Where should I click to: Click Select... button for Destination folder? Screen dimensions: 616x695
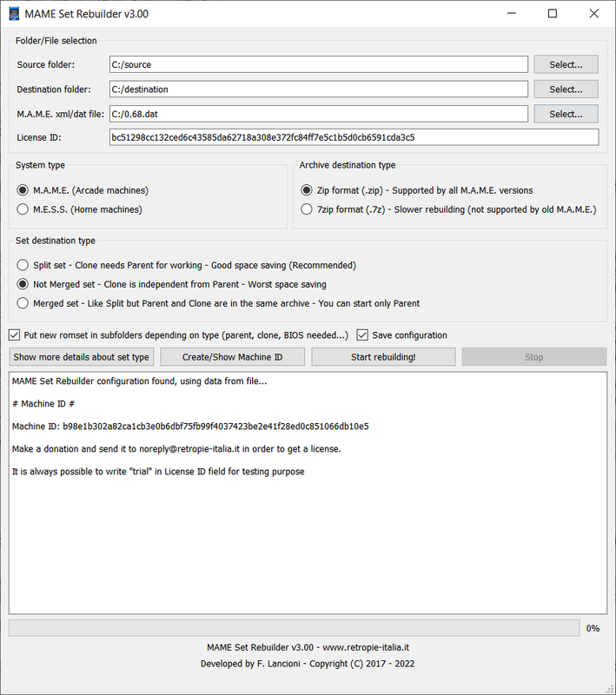tap(566, 89)
